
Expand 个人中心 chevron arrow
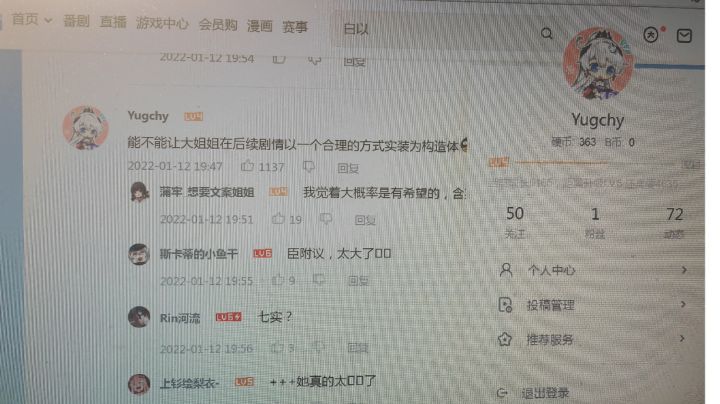coord(684,269)
